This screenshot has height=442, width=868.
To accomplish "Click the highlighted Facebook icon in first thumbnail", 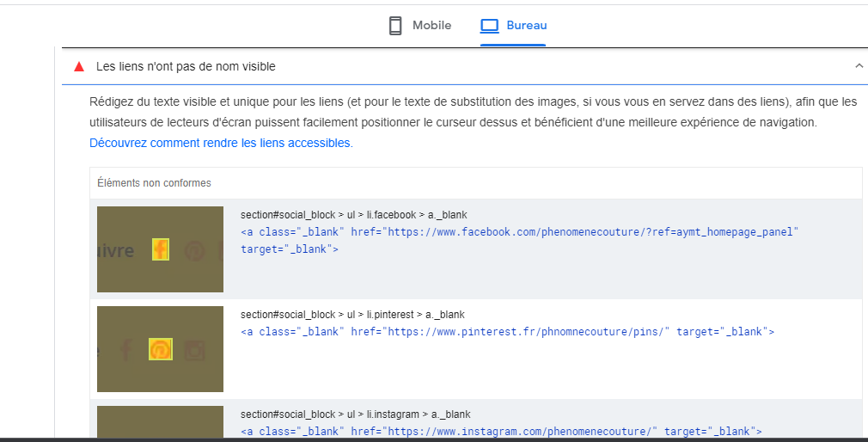I will pyautogui.click(x=161, y=249).
